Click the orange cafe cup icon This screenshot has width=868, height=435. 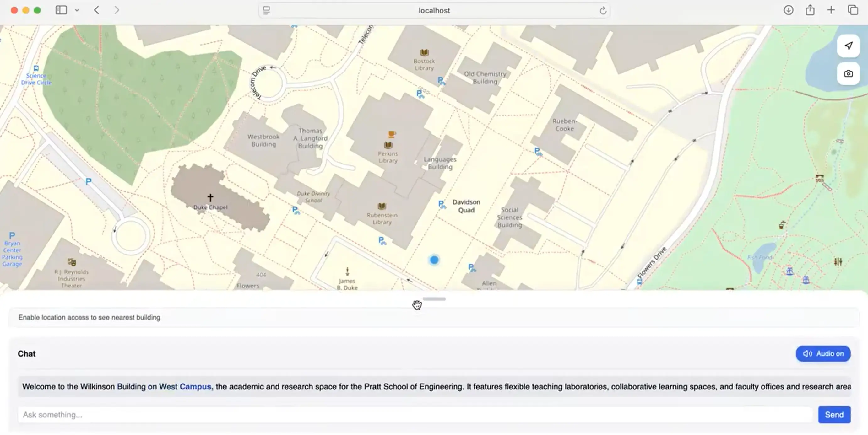tap(391, 134)
